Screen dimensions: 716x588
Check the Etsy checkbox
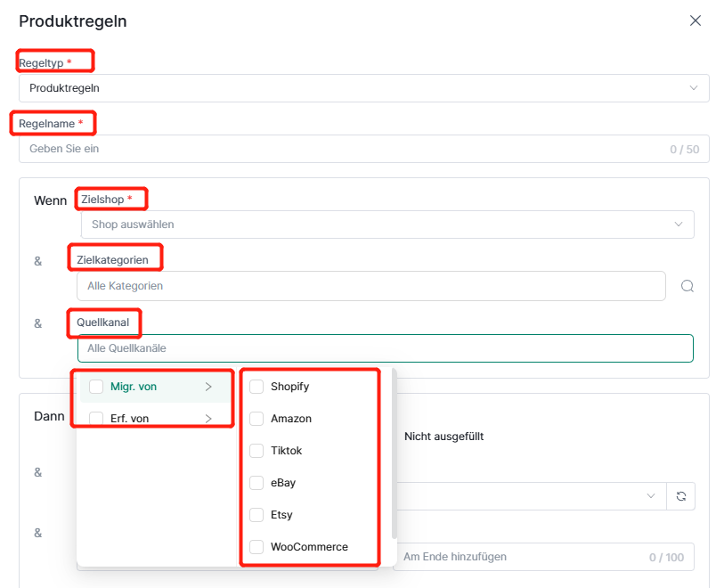tap(256, 515)
